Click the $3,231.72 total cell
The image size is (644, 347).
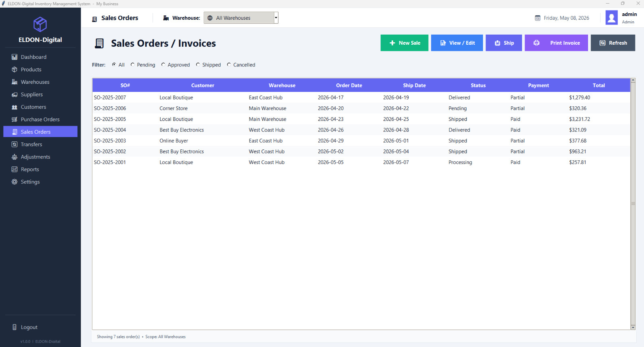[580, 119]
